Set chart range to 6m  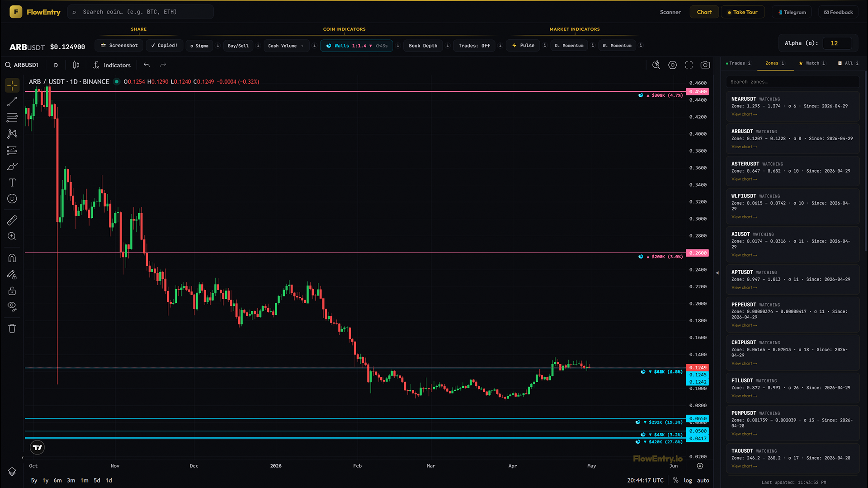click(x=57, y=480)
